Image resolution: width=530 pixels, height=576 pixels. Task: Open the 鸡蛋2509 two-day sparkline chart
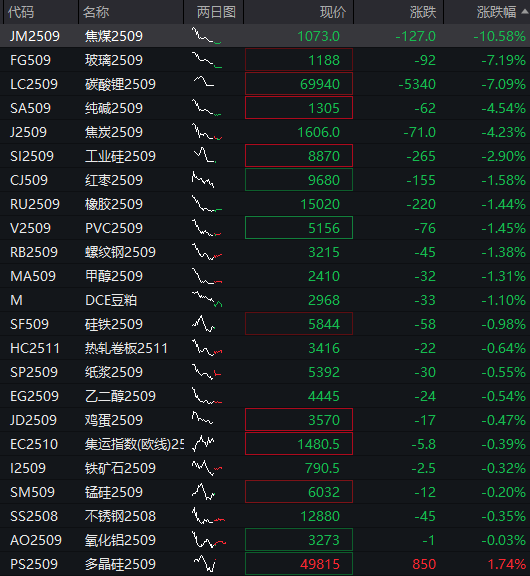[x=202, y=418]
